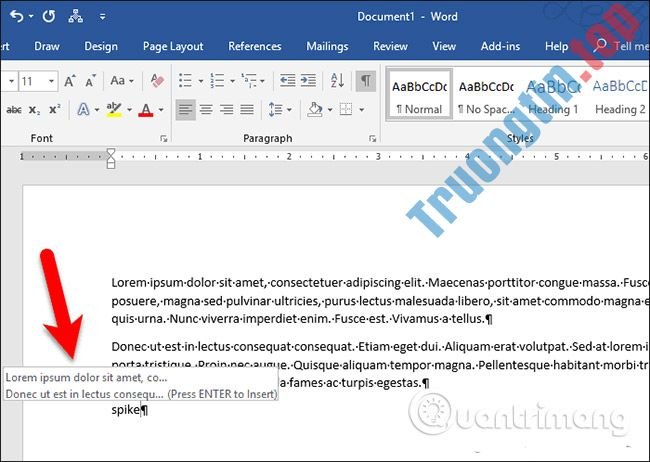Click the Tell me search box
The image size is (650, 462).
[621, 46]
